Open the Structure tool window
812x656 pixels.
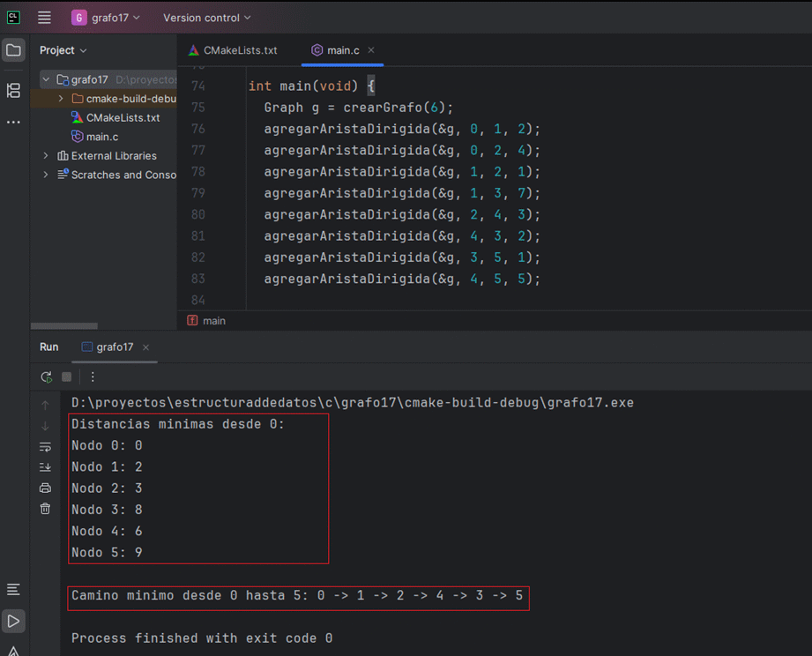coord(13,90)
